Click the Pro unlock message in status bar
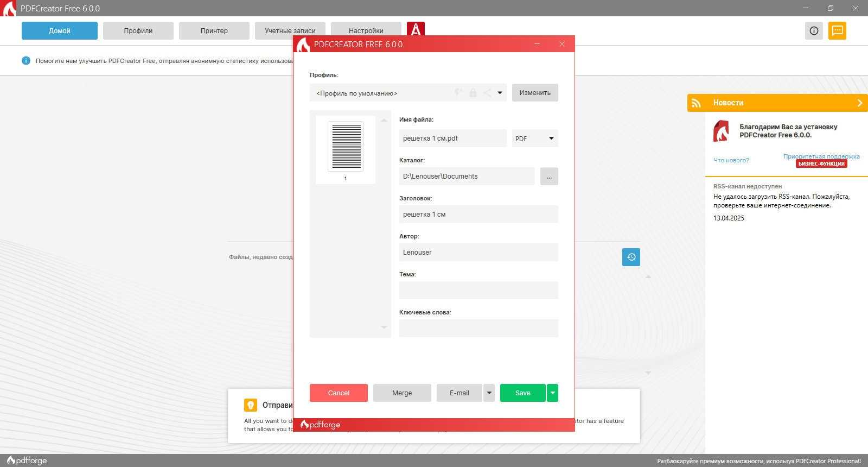The image size is (868, 467). pos(759,461)
